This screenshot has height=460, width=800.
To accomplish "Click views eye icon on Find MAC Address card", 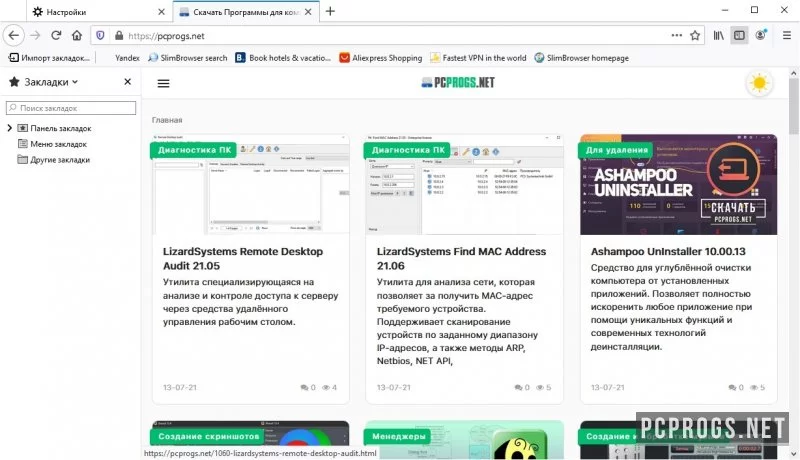I will pos(540,388).
